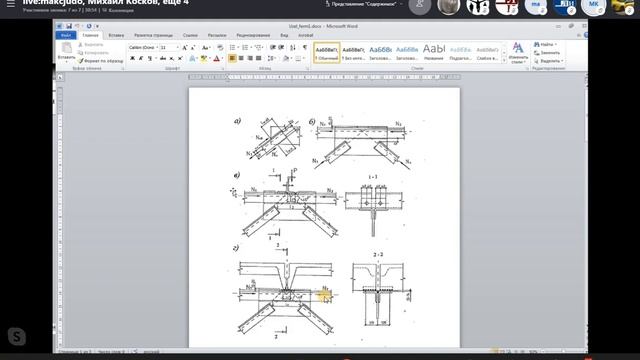Click Копировать (Copy) button

coord(93,53)
